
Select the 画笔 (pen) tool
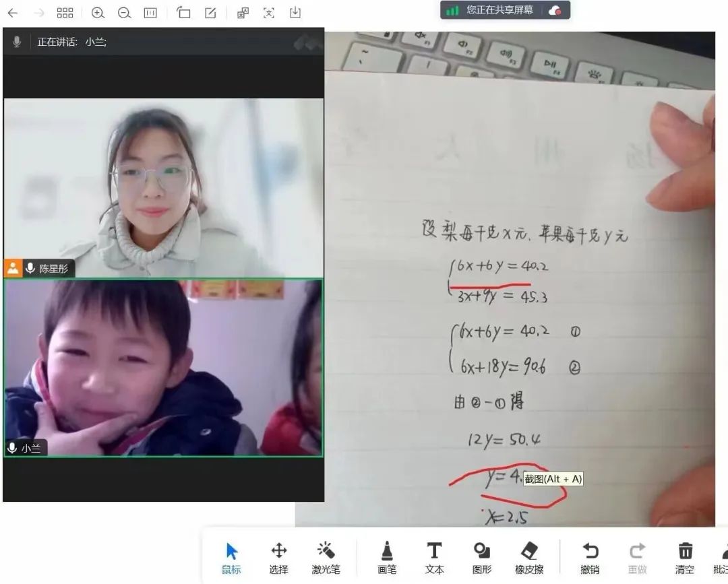pos(387,558)
